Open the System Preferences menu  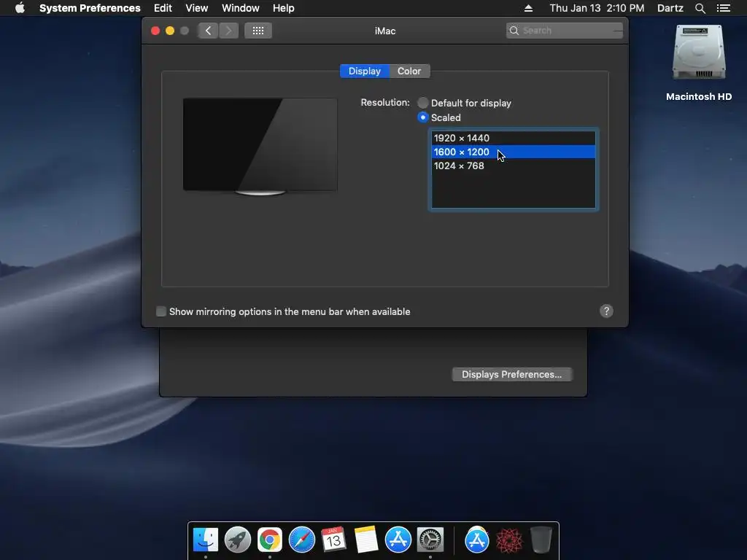pyautogui.click(x=90, y=8)
